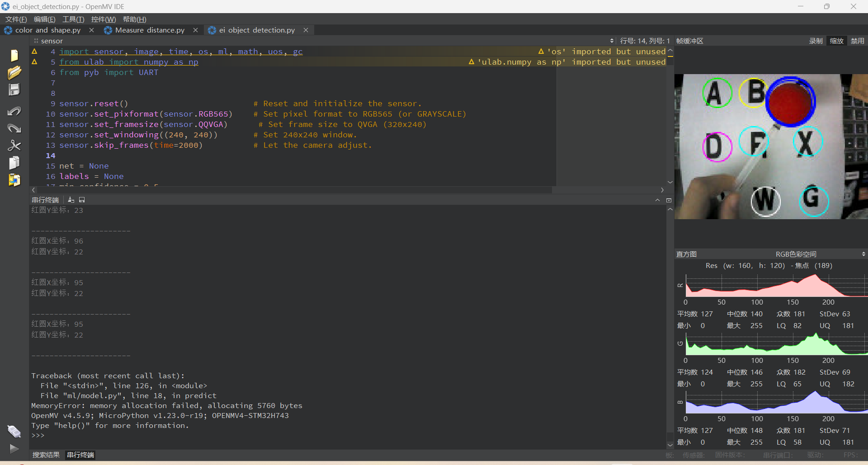Click the warning icon on line 5

click(34, 62)
